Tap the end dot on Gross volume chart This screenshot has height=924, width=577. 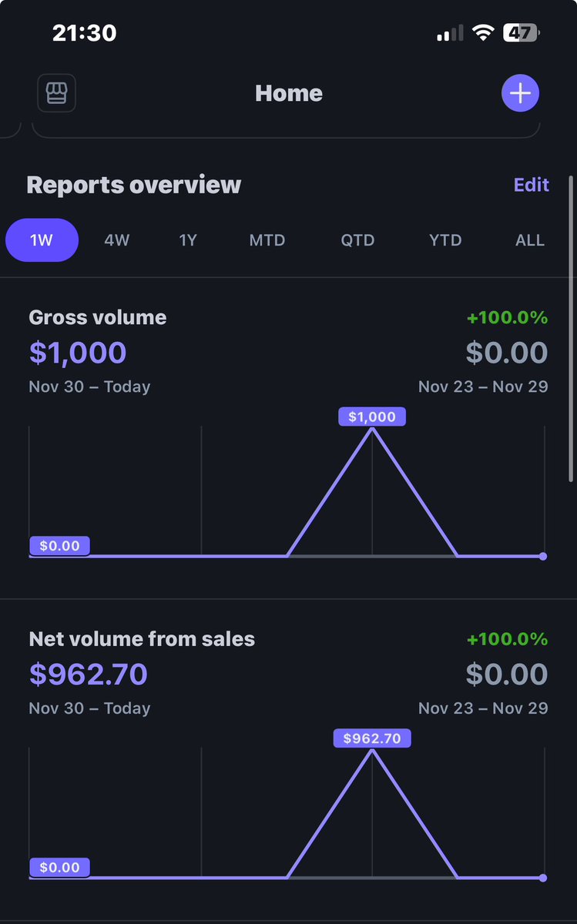(x=543, y=556)
